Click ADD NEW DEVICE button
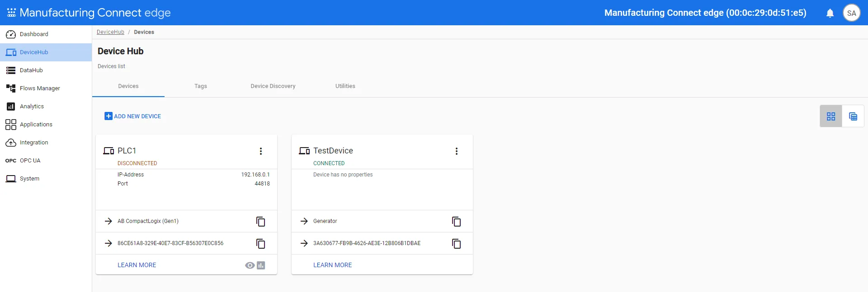 tap(133, 116)
